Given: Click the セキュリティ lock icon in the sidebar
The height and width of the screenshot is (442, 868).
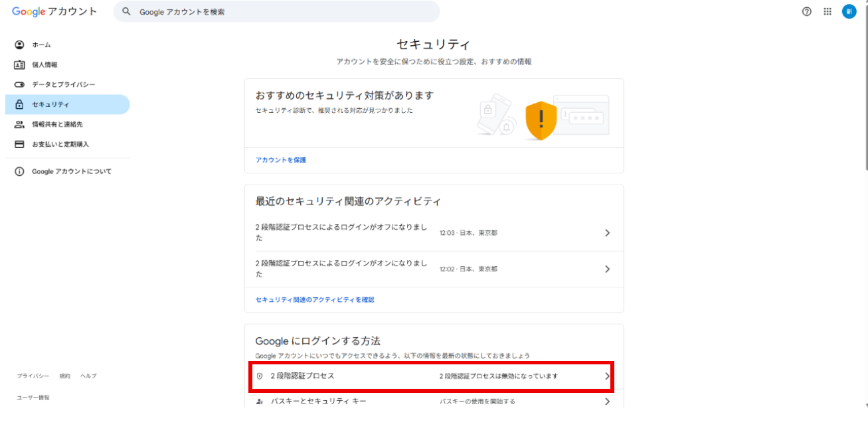Looking at the screenshot, I should tap(19, 104).
